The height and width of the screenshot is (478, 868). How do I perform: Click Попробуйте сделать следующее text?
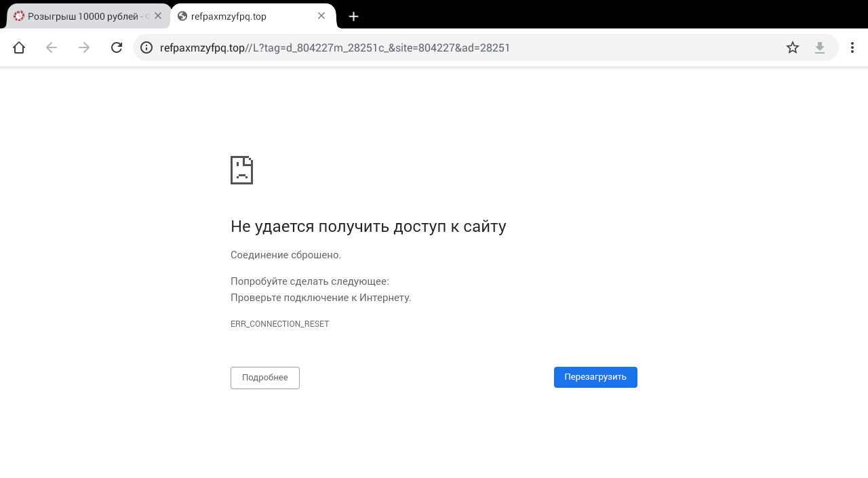click(310, 281)
